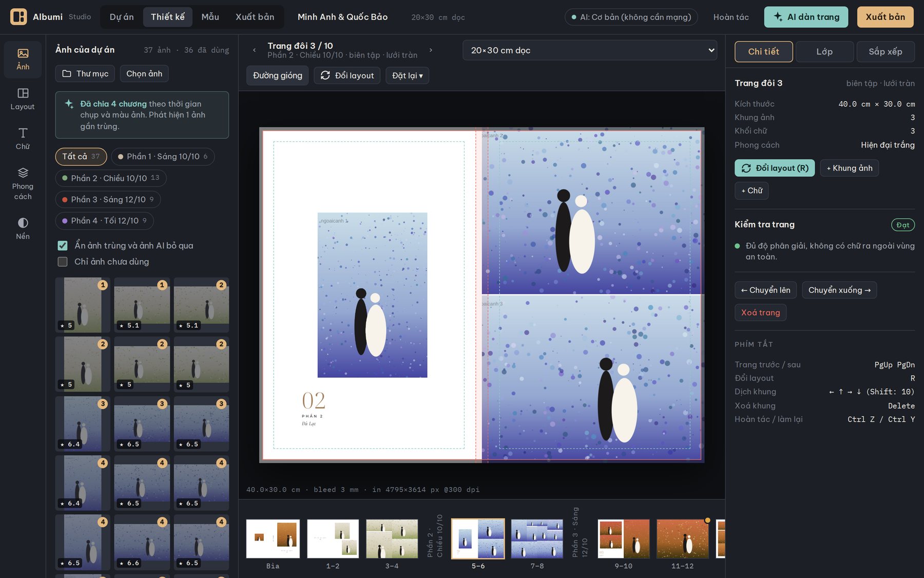Add a frame with + Khung ảnh
This screenshot has width=924, height=578.
coord(850,168)
